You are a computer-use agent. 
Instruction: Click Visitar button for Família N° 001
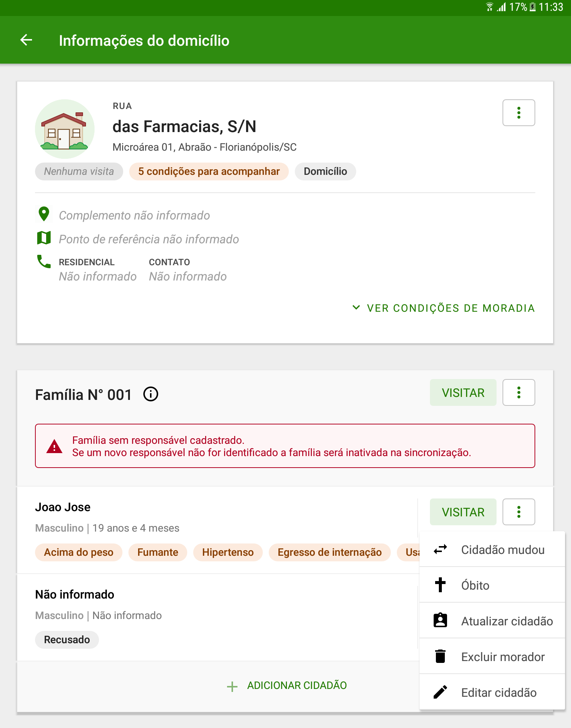(463, 392)
